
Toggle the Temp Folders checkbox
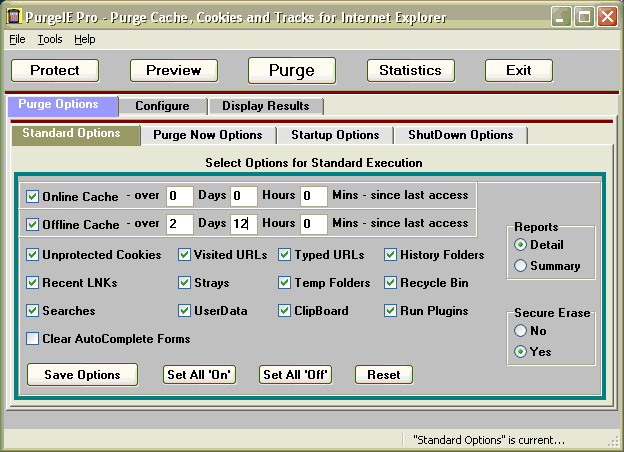click(285, 282)
